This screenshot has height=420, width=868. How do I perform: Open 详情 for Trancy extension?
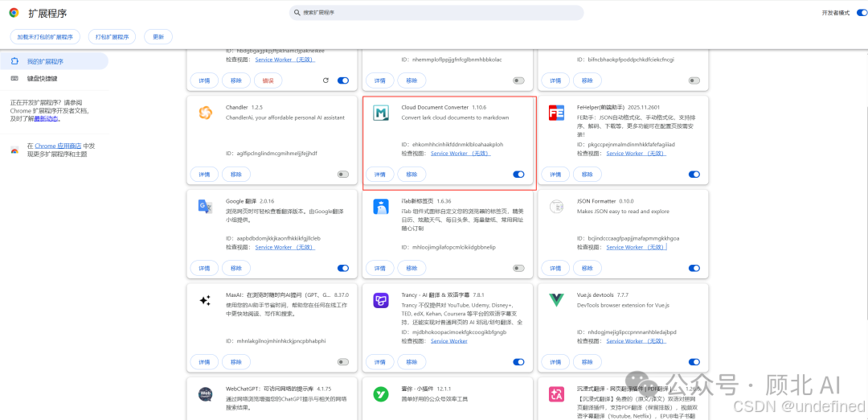(x=379, y=362)
